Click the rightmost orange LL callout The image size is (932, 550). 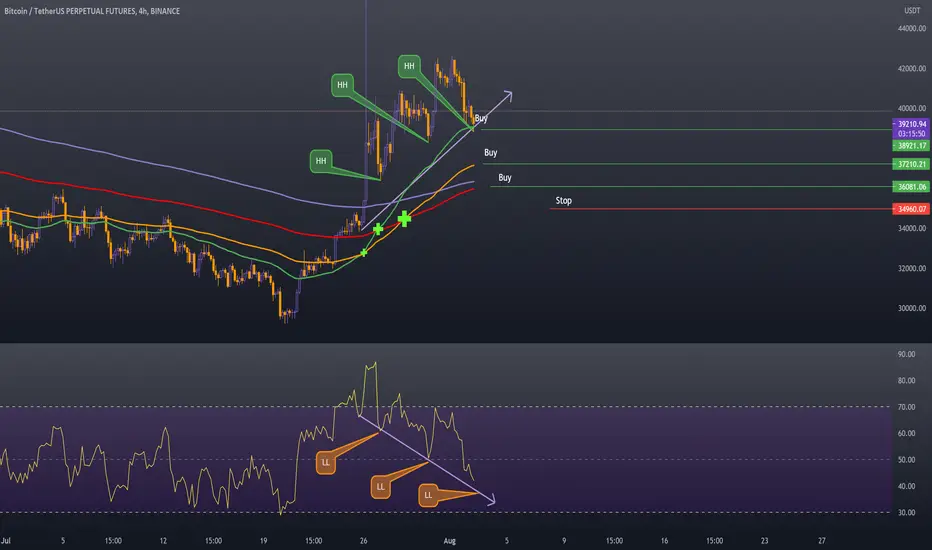point(428,495)
